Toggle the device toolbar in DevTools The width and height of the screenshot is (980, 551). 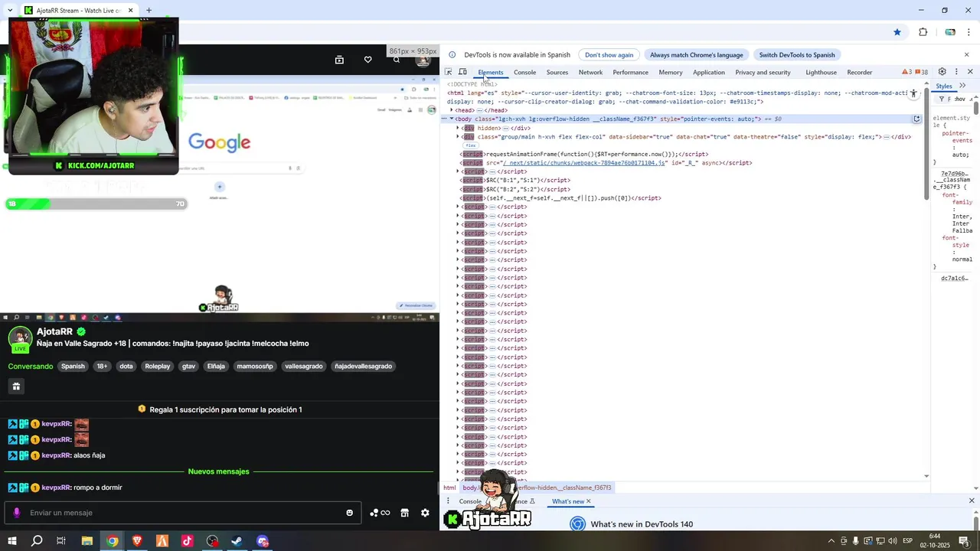tap(462, 72)
